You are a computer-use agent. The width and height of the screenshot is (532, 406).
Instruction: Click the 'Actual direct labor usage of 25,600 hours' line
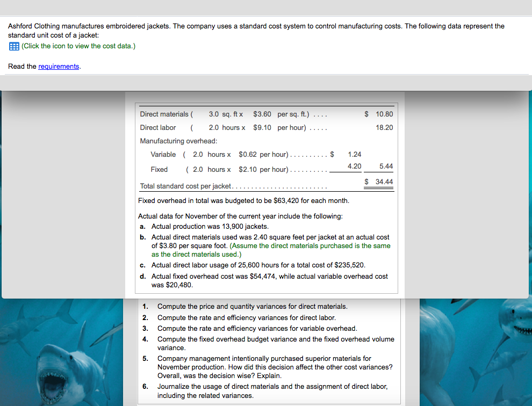click(x=258, y=265)
